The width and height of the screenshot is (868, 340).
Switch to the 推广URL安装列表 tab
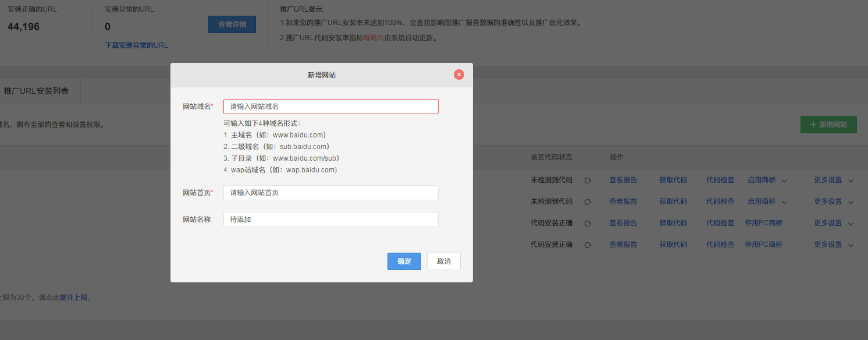coord(36,91)
